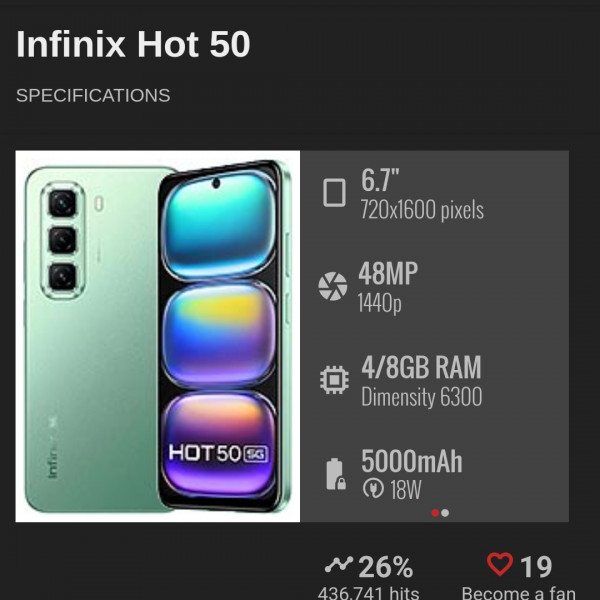
Task: Click the battery capacity icon
Action: 336,474
